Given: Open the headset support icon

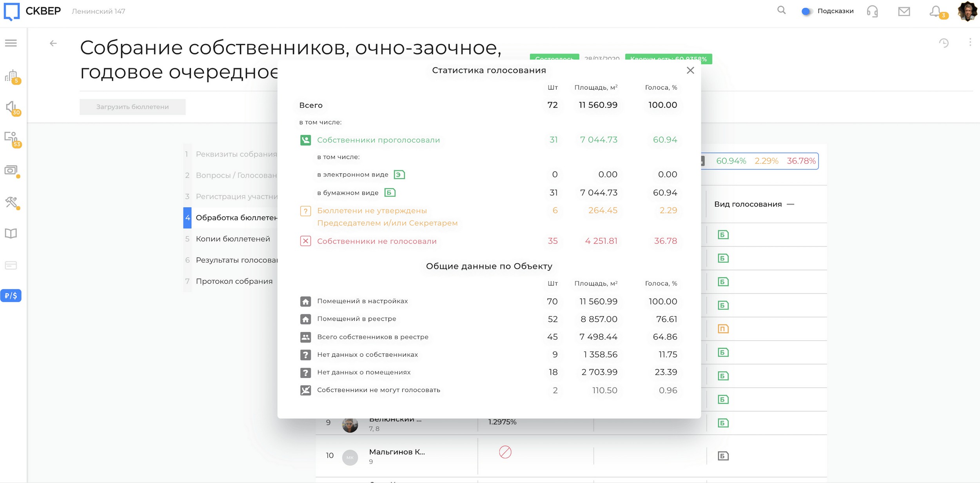Looking at the screenshot, I should click(872, 11).
